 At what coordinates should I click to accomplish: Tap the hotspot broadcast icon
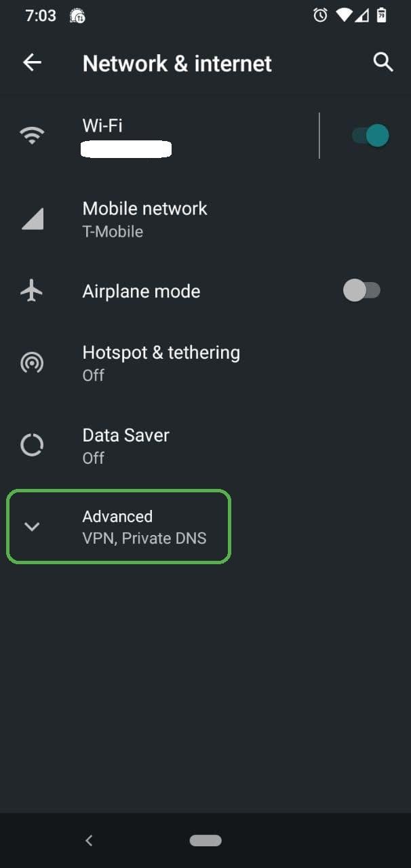32,363
